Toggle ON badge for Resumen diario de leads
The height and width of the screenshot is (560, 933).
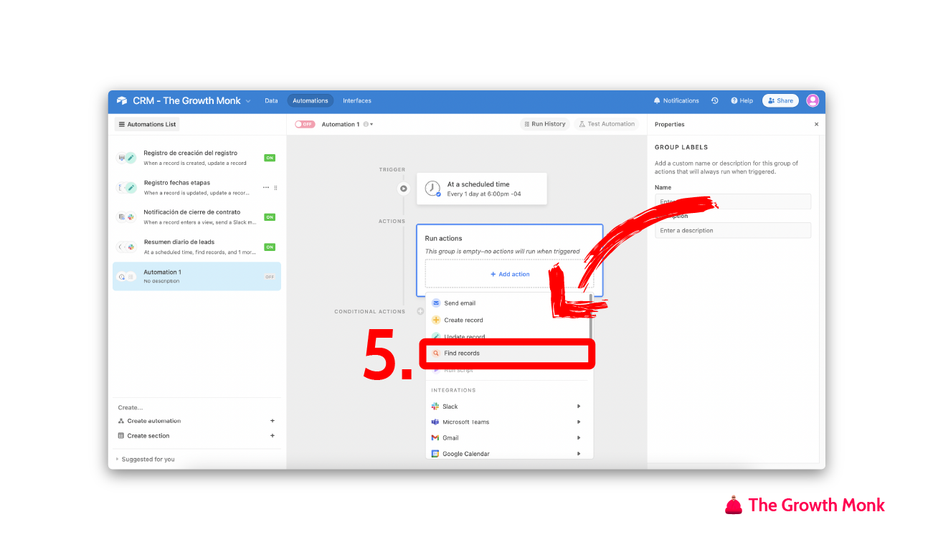[x=270, y=247]
